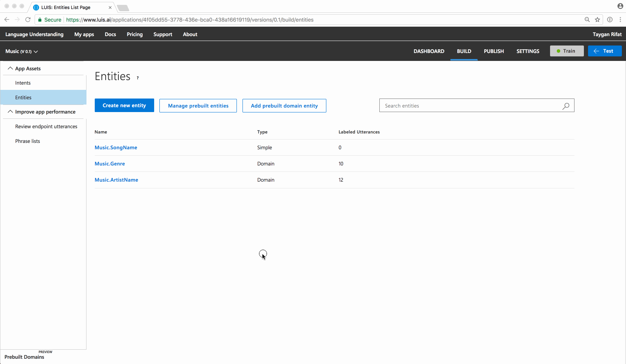626x364 pixels.
Task: Open About in the top navigation
Action: tap(190, 34)
